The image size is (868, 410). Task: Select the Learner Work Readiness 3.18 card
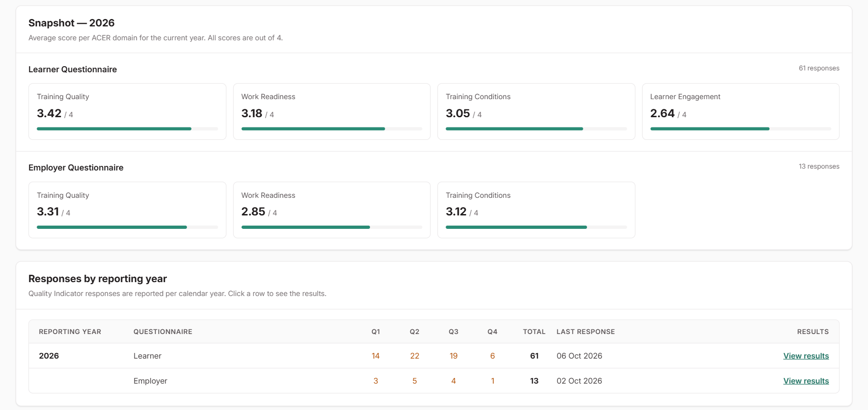click(x=332, y=112)
